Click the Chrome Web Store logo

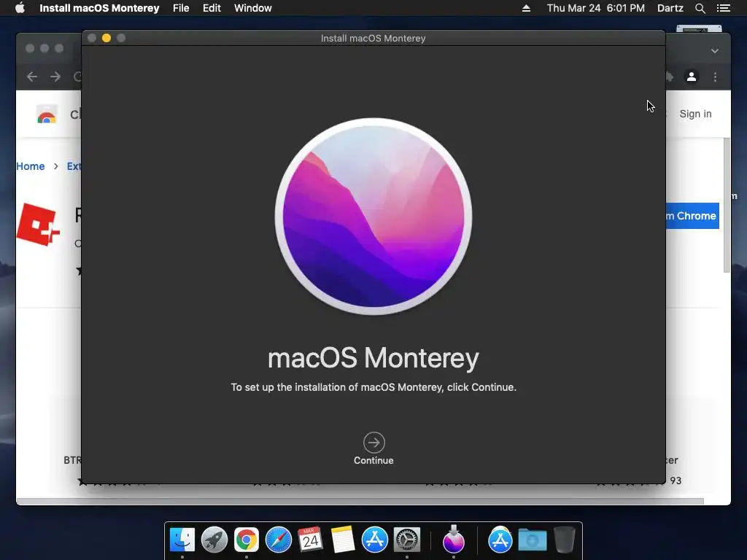click(47, 114)
